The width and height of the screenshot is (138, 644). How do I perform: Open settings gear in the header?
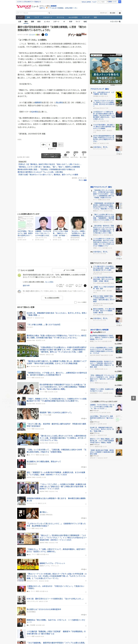(x=120, y=13)
